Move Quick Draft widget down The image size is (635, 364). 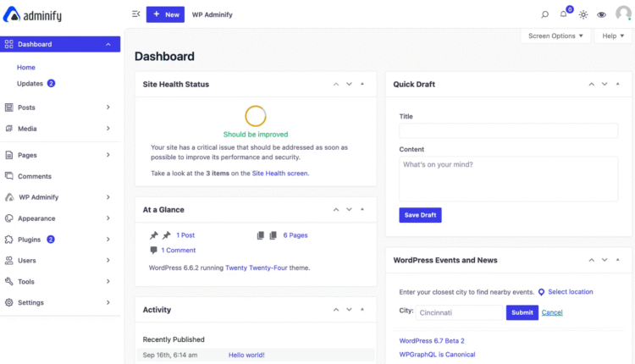click(605, 84)
